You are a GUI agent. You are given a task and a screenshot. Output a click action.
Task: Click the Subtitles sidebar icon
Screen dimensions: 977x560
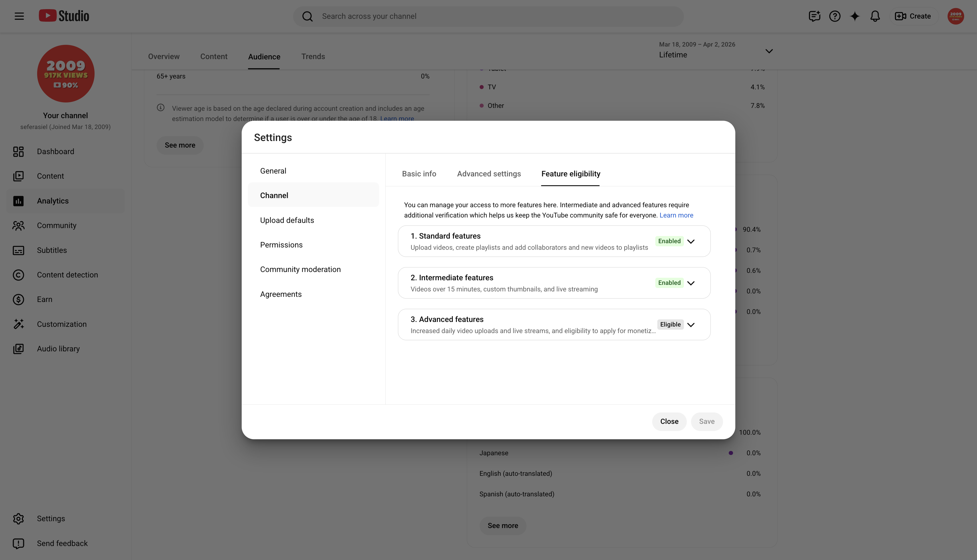(x=19, y=250)
